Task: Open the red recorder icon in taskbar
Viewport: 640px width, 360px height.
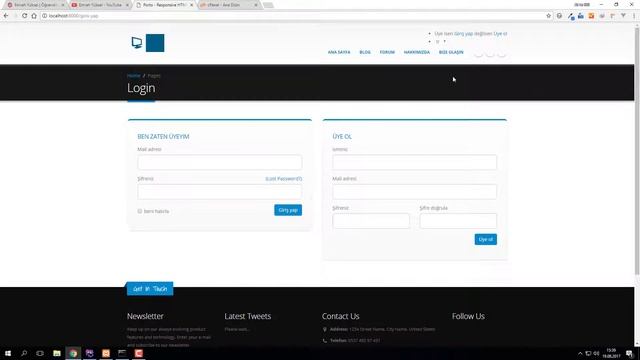Action: (138, 353)
